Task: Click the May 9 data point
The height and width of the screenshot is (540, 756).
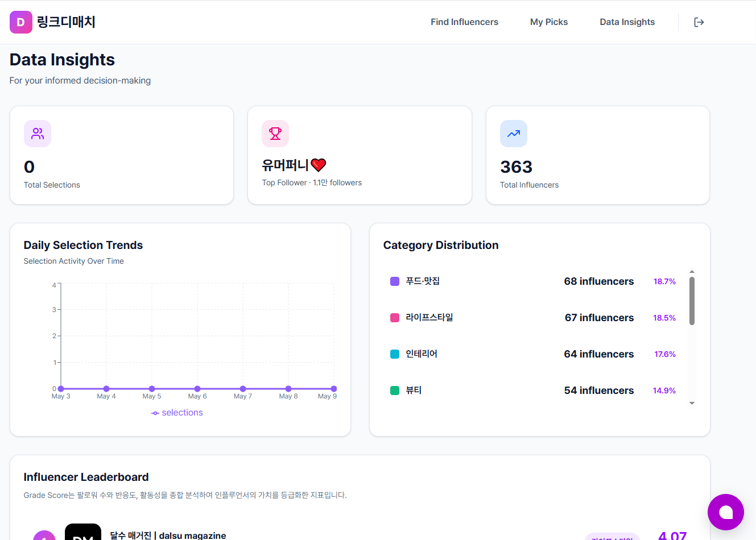Action: [334, 389]
